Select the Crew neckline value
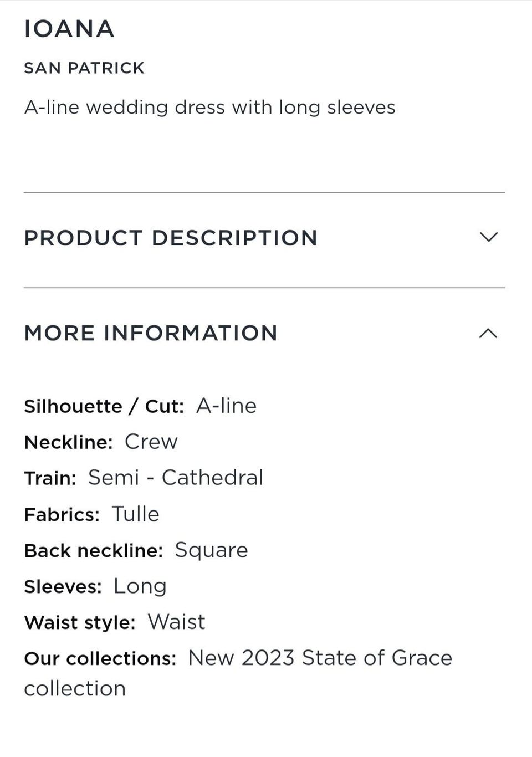532x757 pixels. tap(151, 442)
